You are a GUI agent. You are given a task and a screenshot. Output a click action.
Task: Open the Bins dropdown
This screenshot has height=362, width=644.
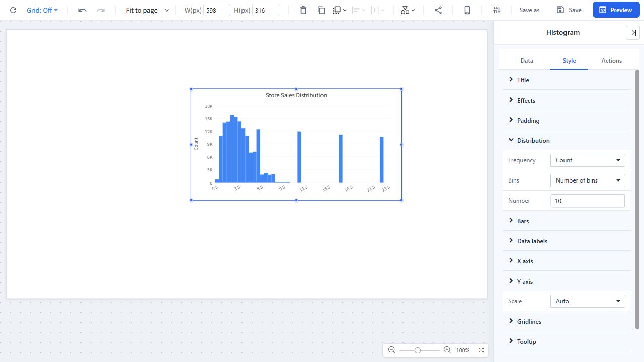pos(588,180)
